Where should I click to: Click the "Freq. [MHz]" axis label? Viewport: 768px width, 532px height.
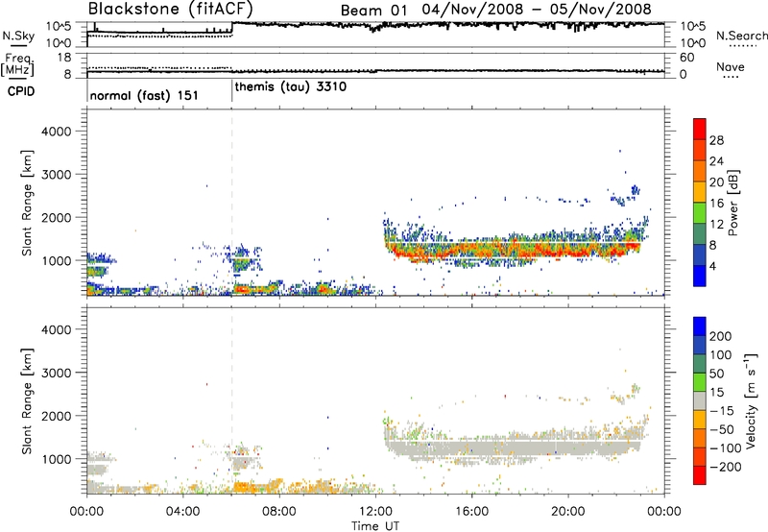pyautogui.click(x=17, y=64)
